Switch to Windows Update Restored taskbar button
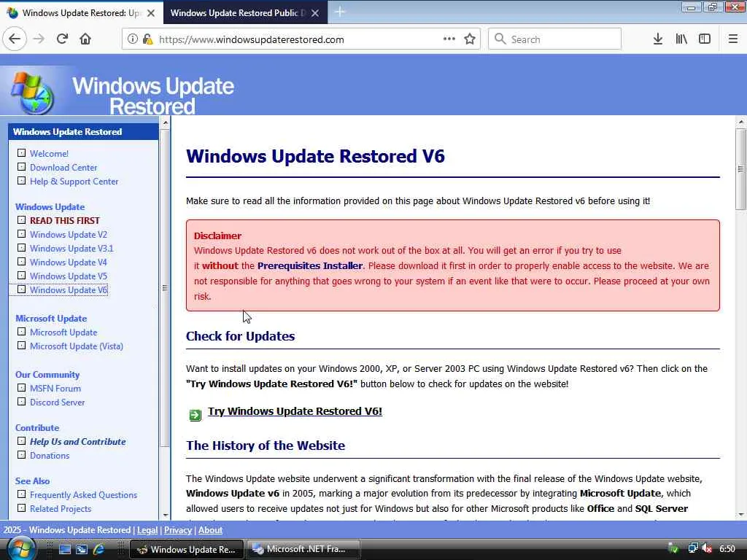 tap(187, 549)
